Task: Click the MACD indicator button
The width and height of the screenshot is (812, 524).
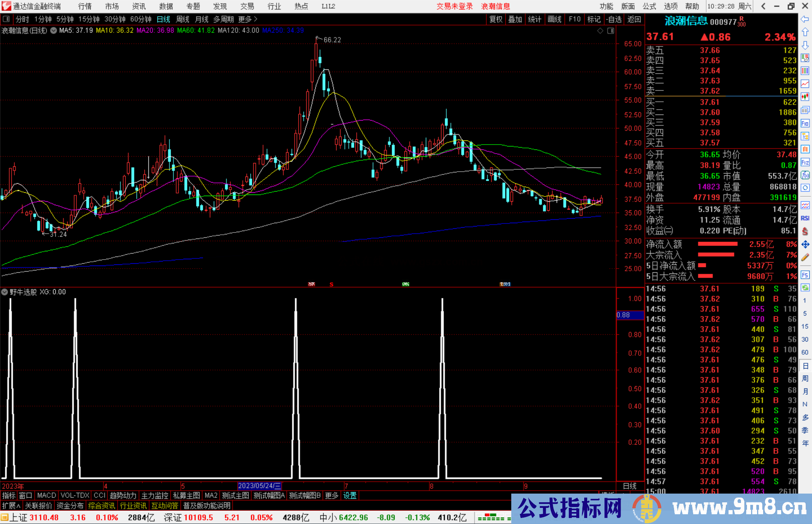Action: 46,495
